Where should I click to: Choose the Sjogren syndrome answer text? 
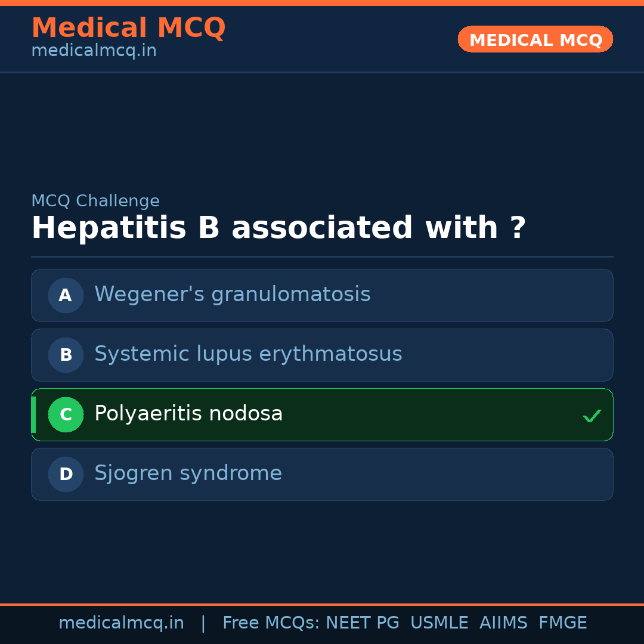pyautogui.click(x=188, y=473)
